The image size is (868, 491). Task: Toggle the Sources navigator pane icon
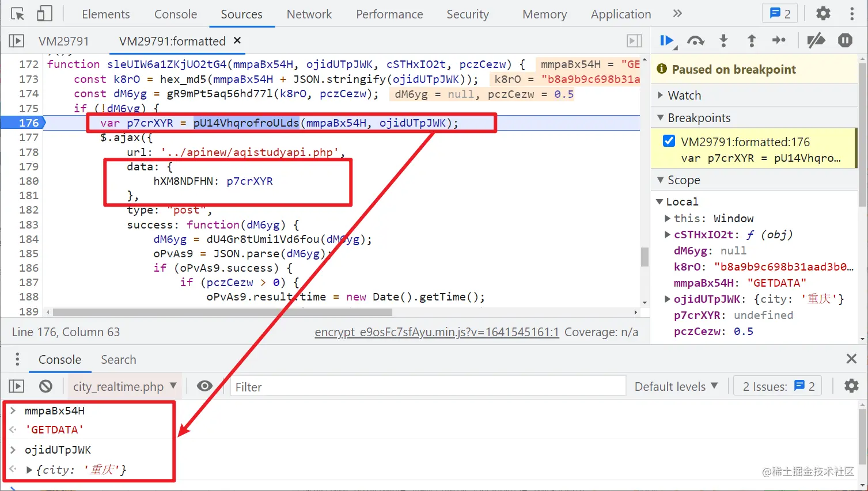(x=16, y=41)
